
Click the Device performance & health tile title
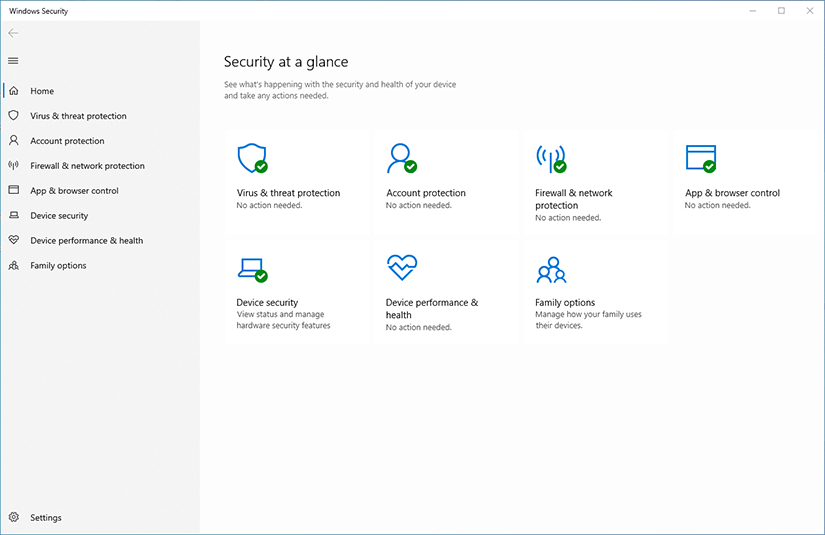point(432,309)
